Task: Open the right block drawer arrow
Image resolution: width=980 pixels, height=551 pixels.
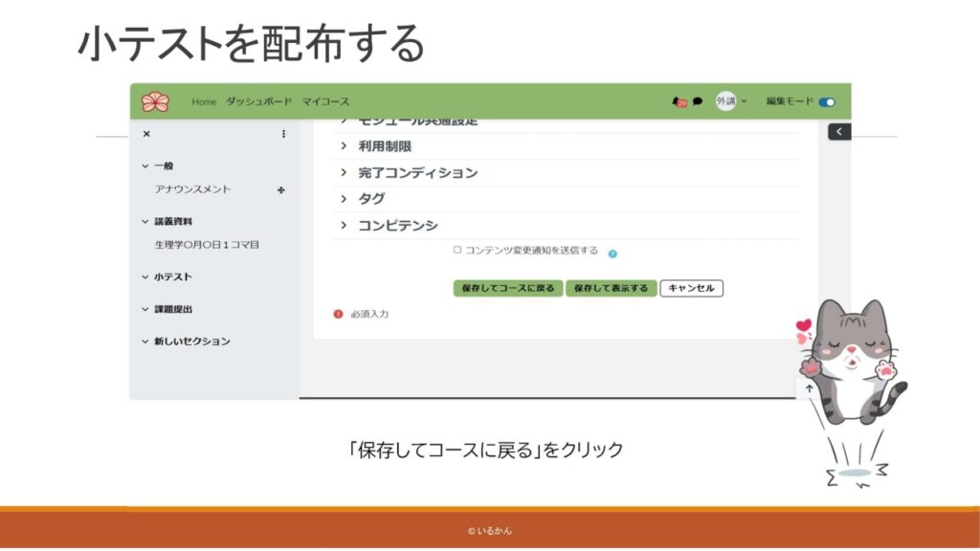Action: [x=839, y=132]
